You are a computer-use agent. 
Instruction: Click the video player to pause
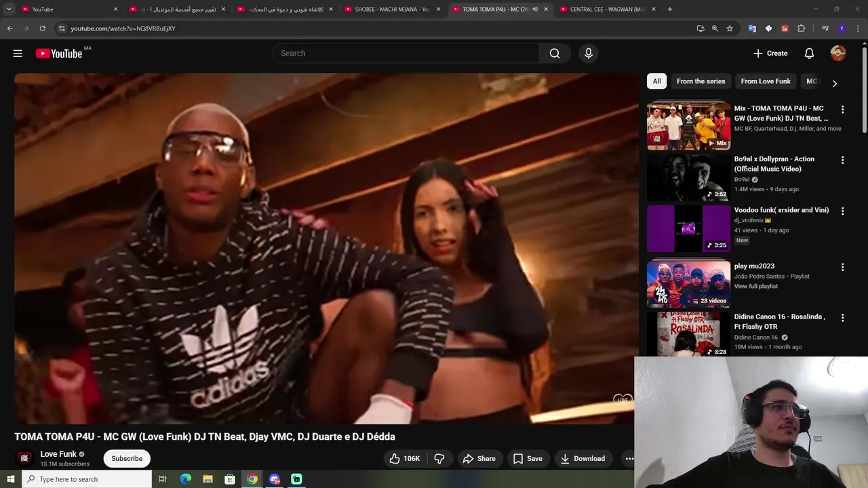(325, 248)
